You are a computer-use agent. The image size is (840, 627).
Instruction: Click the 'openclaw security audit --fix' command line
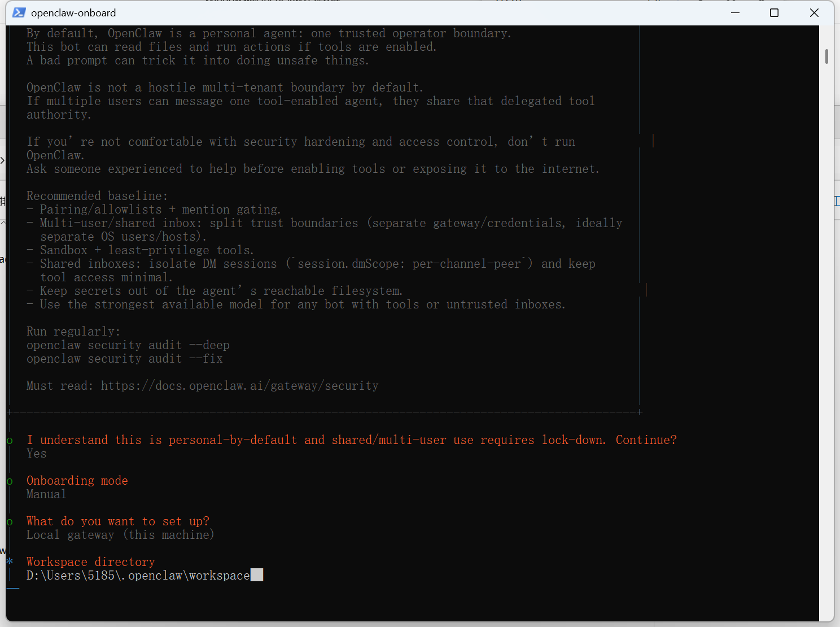click(x=125, y=359)
